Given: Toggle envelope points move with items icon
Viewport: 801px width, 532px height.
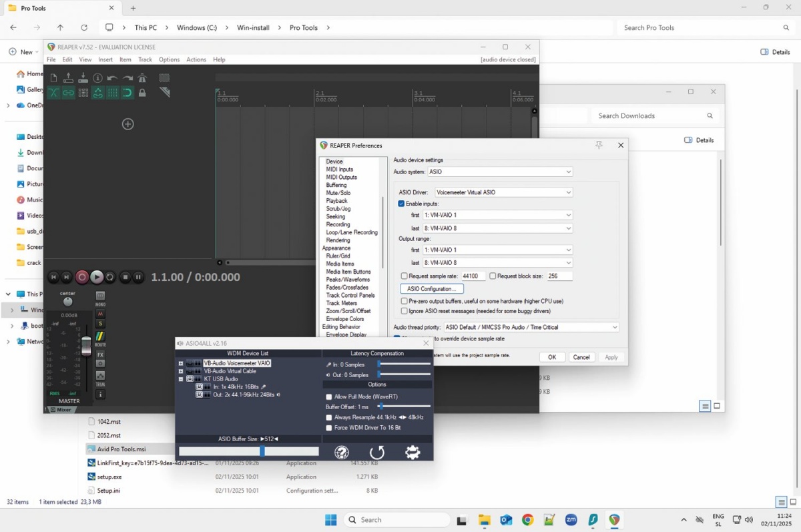Looking at the screenshot, I should (x=97, y=93).
